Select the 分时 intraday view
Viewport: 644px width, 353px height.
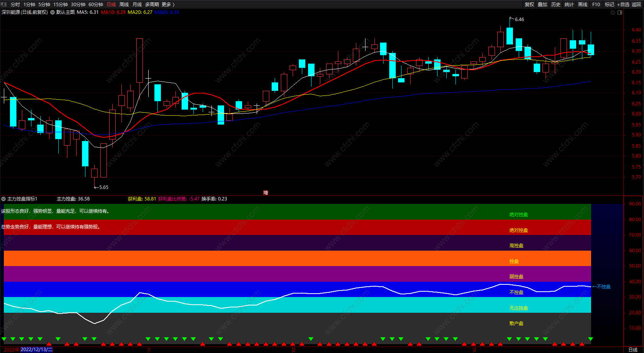pyautogui.click(x=15, y=5)
